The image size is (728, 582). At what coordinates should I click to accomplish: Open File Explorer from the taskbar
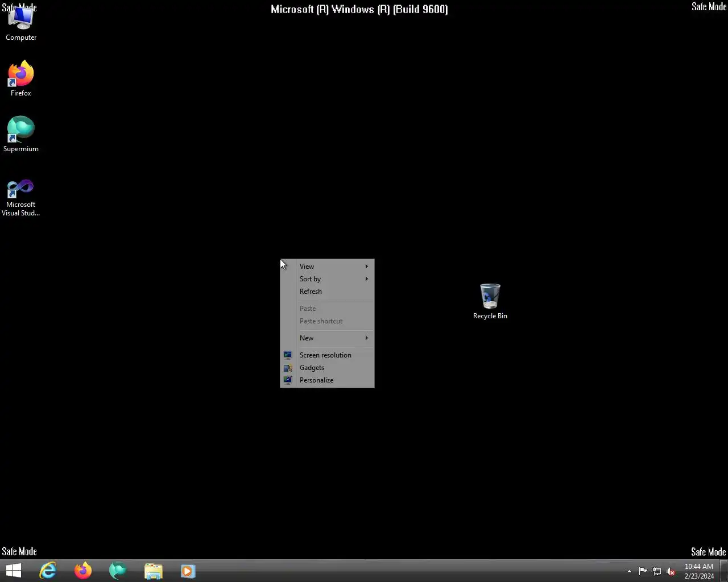pyautogui.click(x=153, y=571)
